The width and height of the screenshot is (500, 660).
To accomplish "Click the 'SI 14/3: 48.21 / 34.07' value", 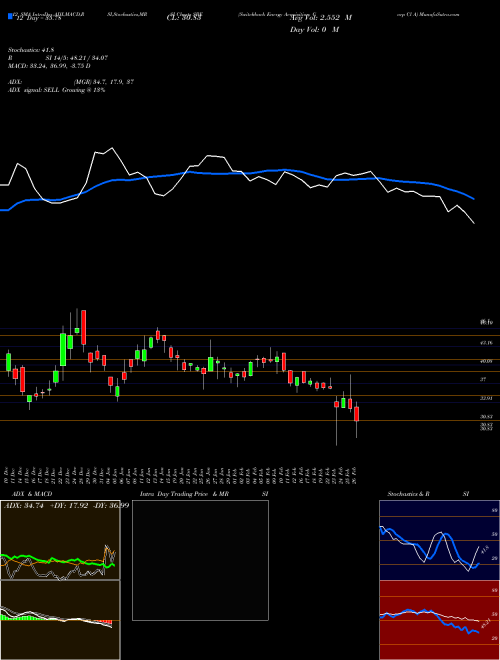I will (77, 58).
